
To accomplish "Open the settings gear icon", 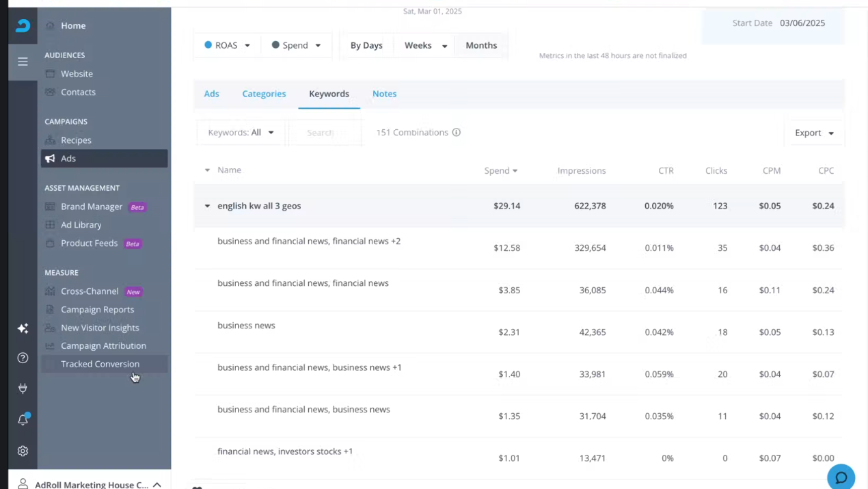I will click(x=23, y=451).
